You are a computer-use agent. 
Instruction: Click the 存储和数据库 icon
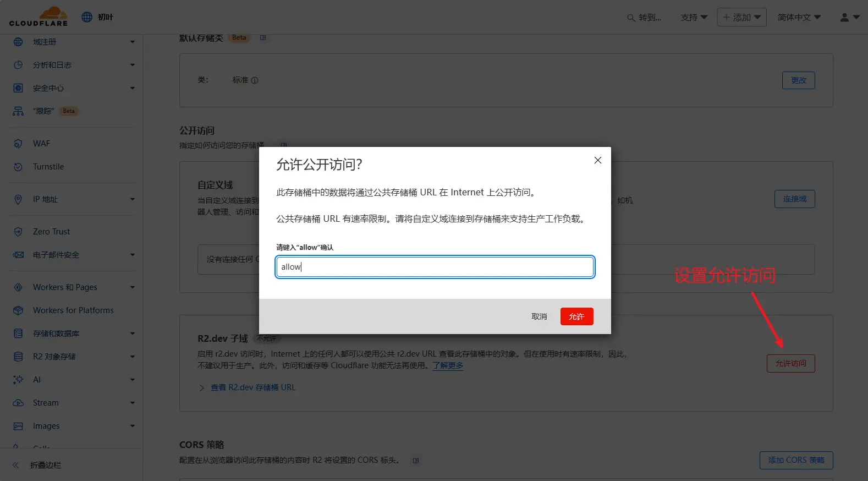click(x=18, y=334)
